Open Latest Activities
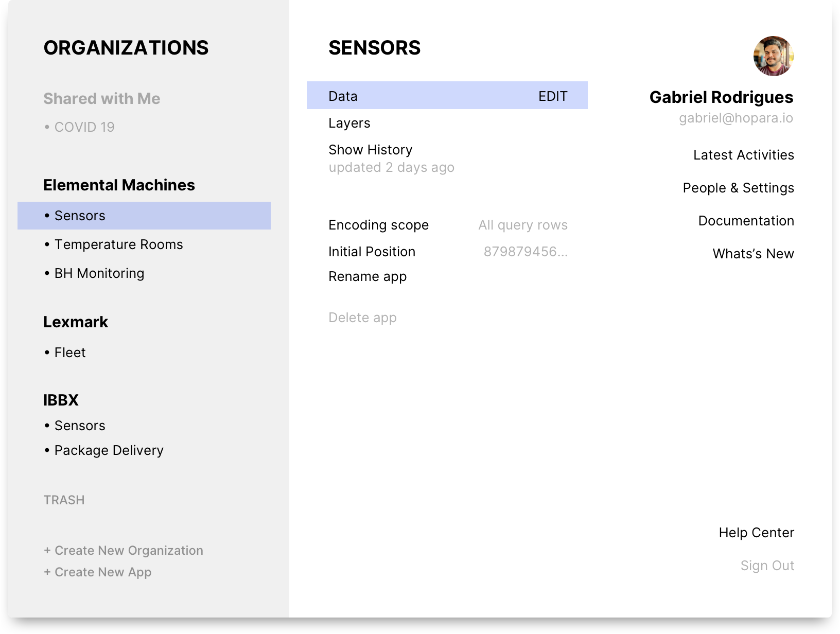This screenshot has height=634, width=840. click(743, 155)
